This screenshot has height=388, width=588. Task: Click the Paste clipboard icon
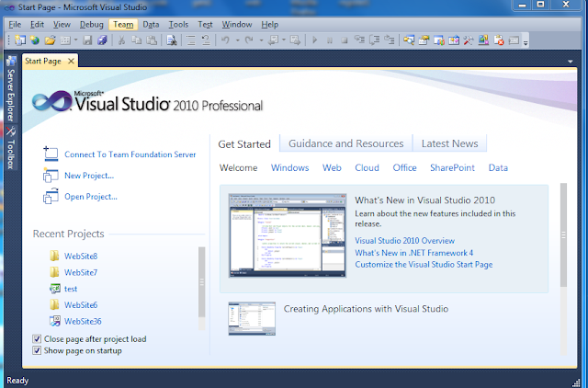coord(152,40)
